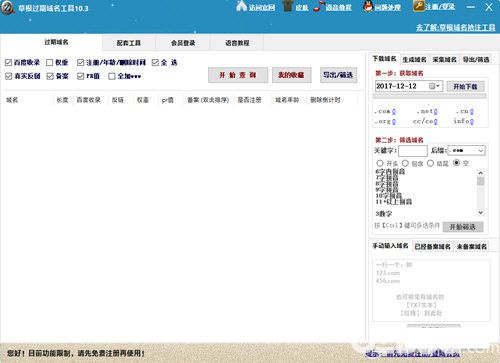This screenshot has height=363, width=500.
Task: Open the 去了解:草根域名抢注工具 link
Action: [455, 28]
